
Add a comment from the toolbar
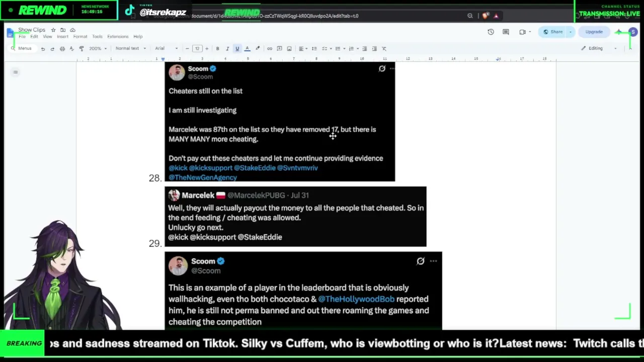(x=279, y=49)
